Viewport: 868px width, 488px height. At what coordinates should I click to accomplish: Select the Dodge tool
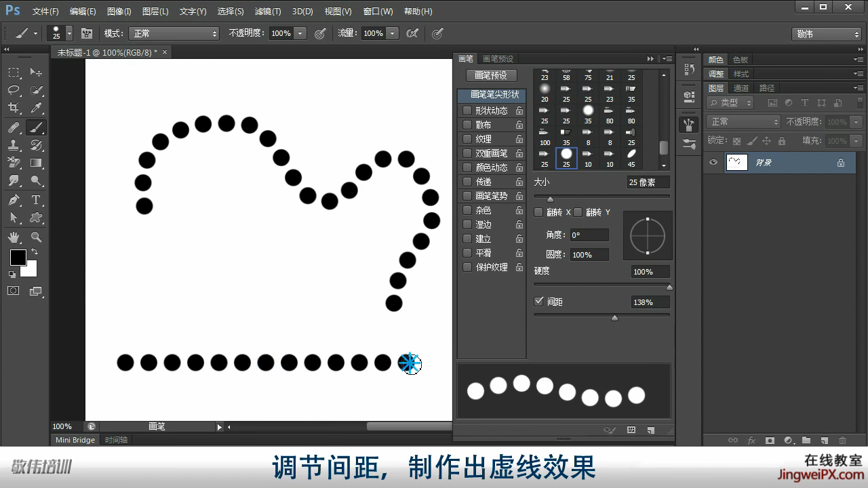(x=36, y=181)
